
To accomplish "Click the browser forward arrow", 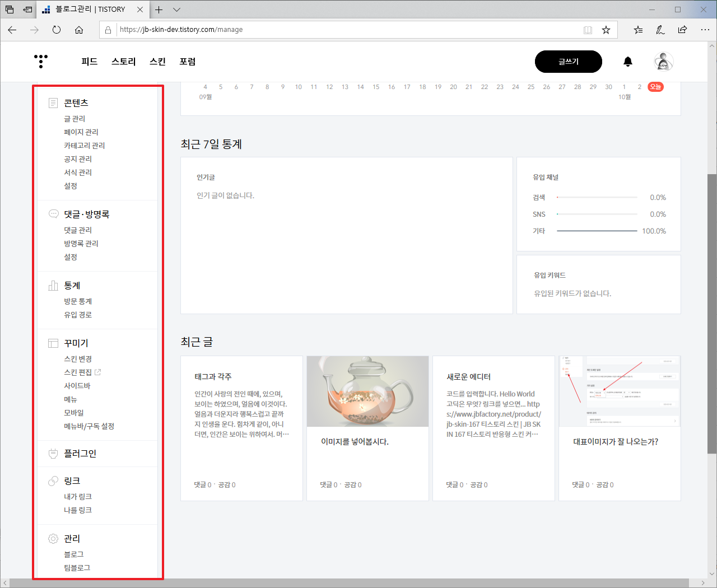I will [35, 30].
